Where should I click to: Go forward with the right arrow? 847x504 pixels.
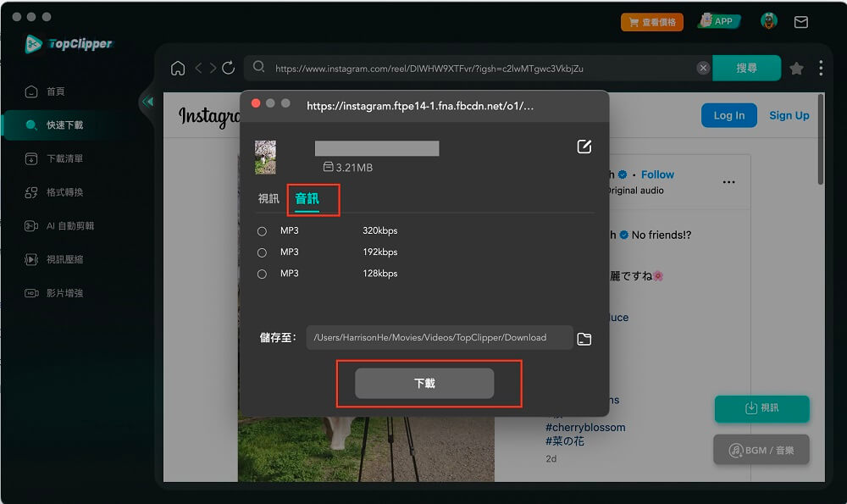pyautogui.click(x=213, y=68)
